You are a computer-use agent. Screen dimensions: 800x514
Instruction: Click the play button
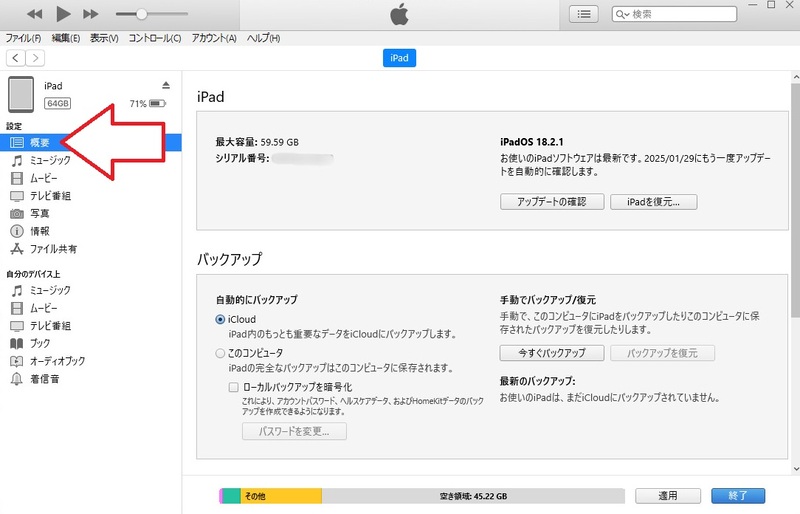click(x=63, y=14)
